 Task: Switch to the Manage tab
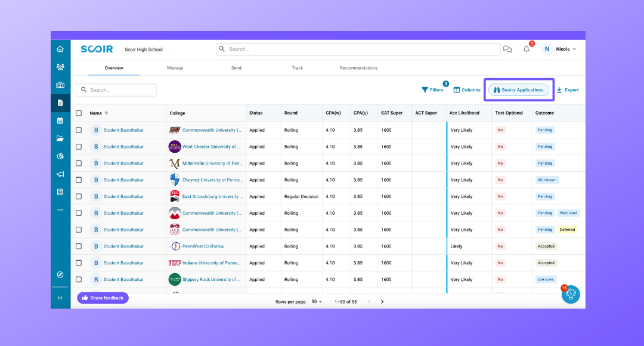coord(175,68)
